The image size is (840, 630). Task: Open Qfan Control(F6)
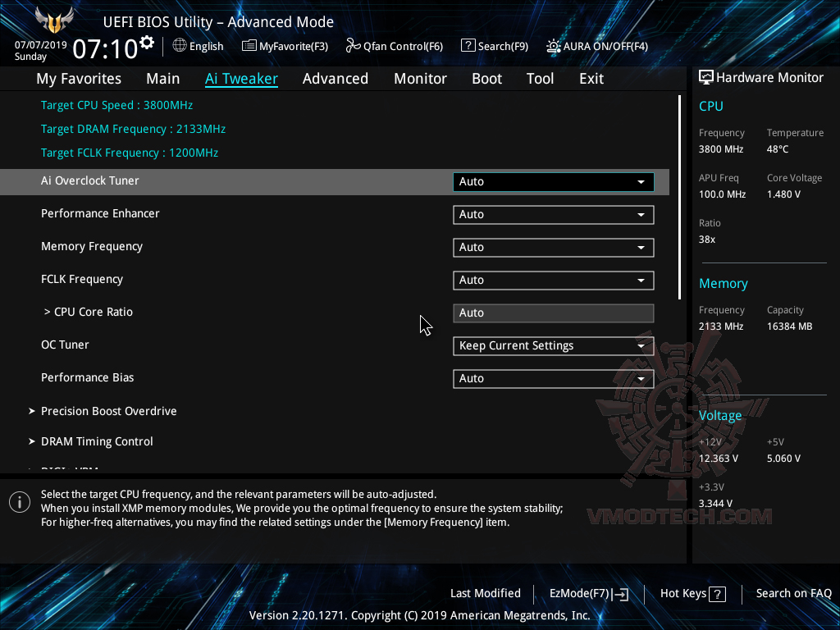coord(395,46)
